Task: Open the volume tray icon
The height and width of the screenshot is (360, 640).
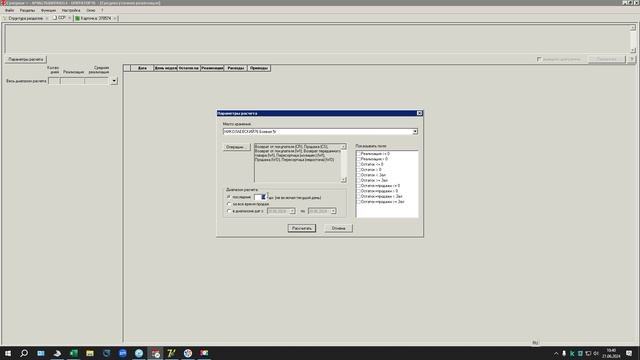Action: [596, 353]
